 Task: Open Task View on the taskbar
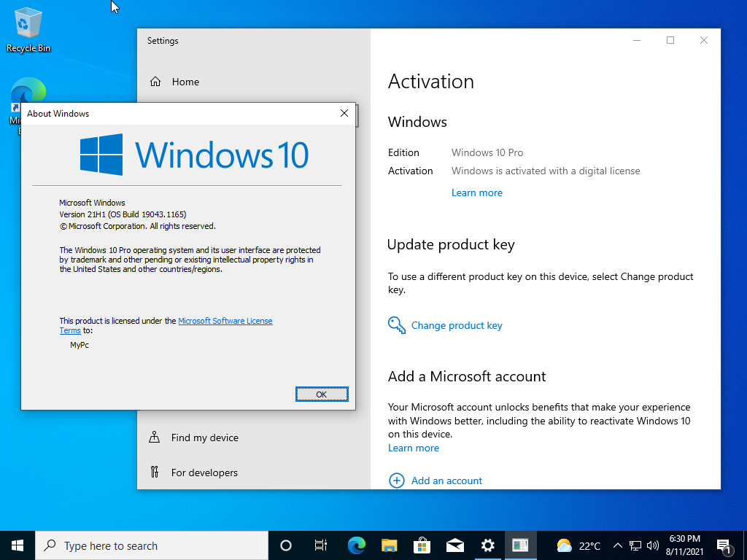pyautogui.click(x=320, y=545)
